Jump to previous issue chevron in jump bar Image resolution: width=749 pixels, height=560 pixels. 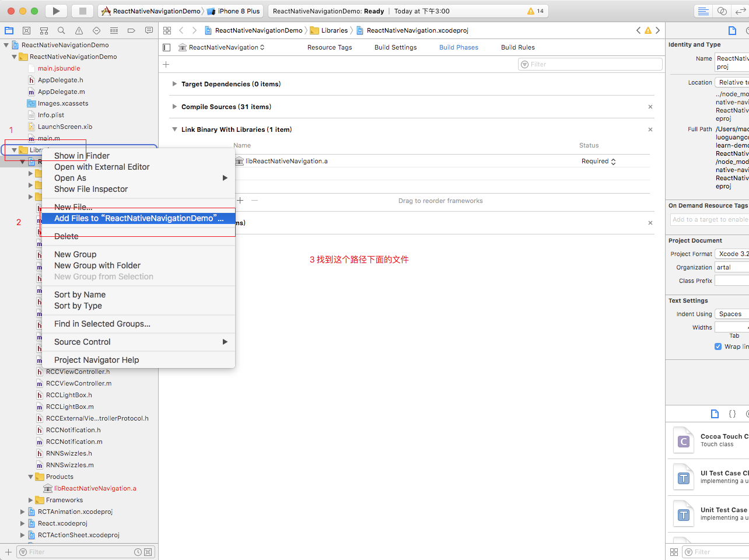coord(638,30)
